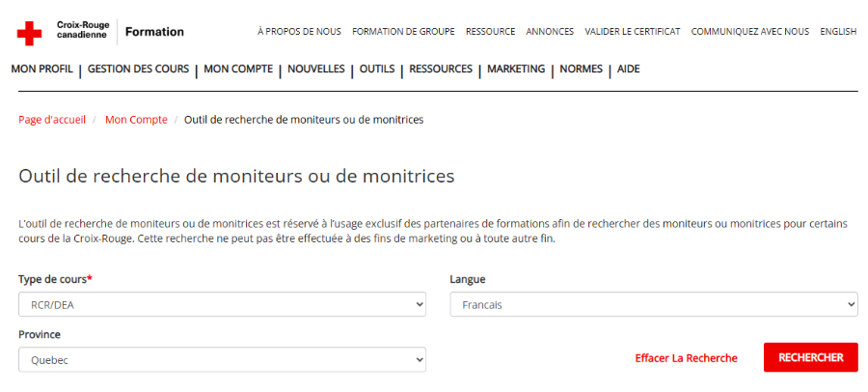868x392 pixels.
Task: Open the MON PROFIL menu
Action: pyautogui.click(x=41, y=70)
